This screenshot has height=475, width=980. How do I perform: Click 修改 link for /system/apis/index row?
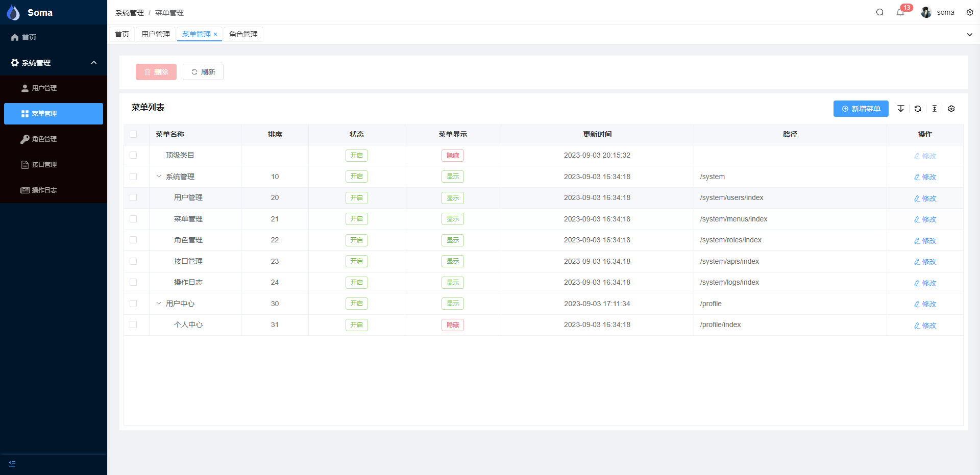925,262
